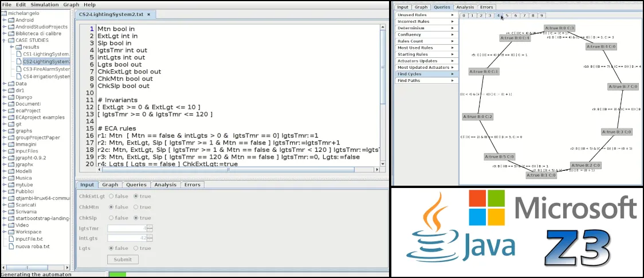Screen dimensions: 644x278
Task: Close the CS2-LightingSystem2.txt tab
Action: tap(148, 14)
